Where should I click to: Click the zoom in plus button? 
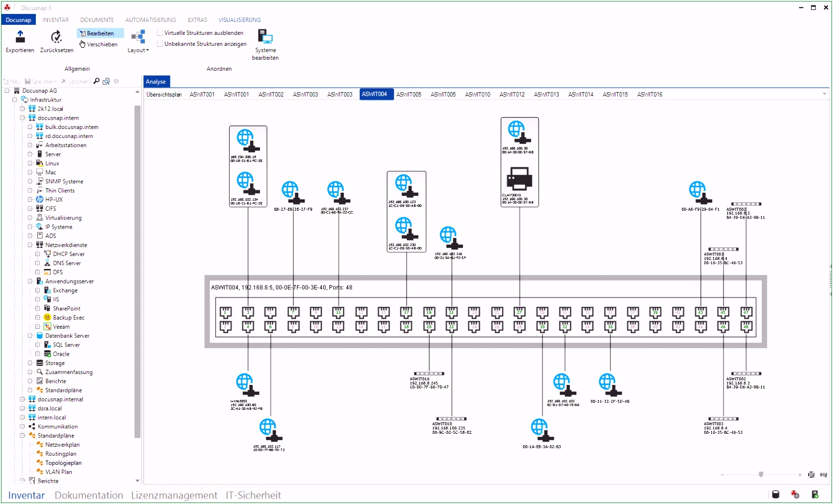pyautogui.click(x=800, y=475)
